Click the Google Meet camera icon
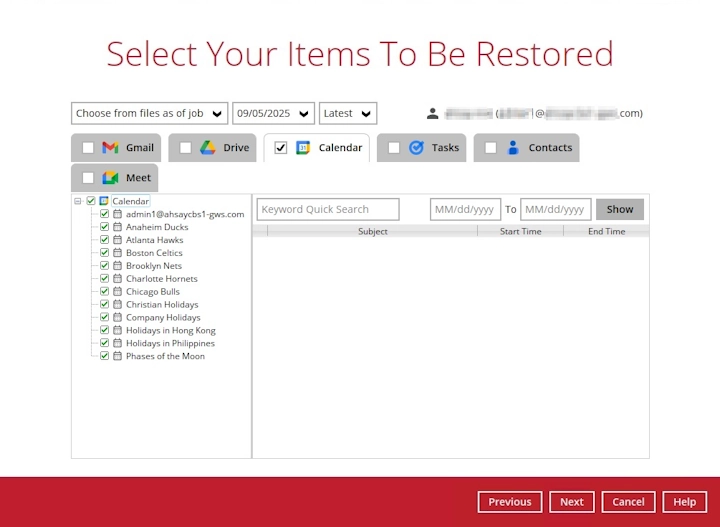720x527 pixels. (110, 178)
